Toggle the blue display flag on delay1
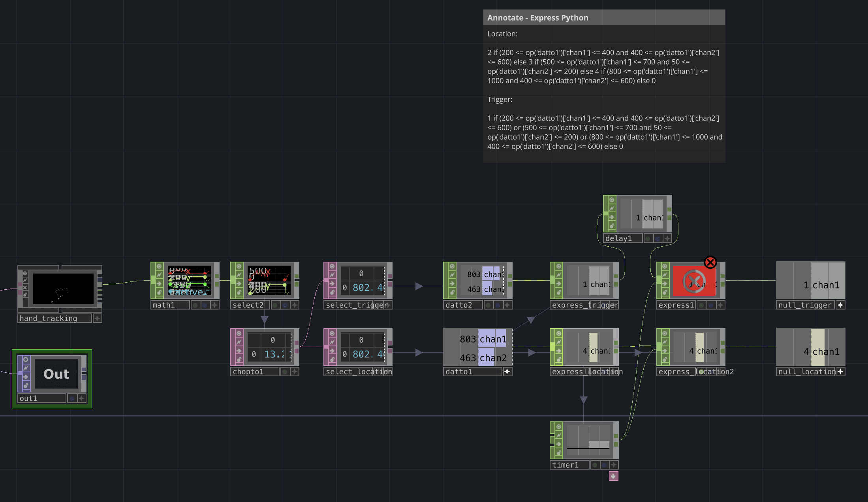The width and height of the screenshot is (868, 502). click(x=658, y=239)
